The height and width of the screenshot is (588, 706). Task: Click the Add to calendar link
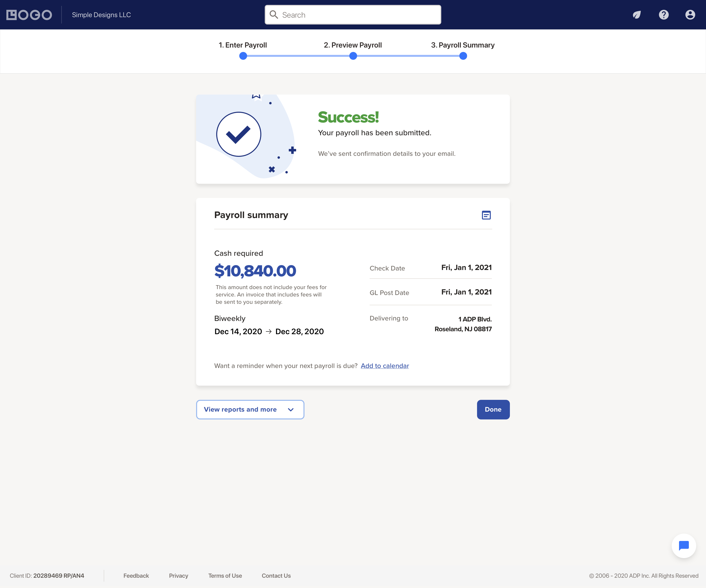tap(385, 365)
